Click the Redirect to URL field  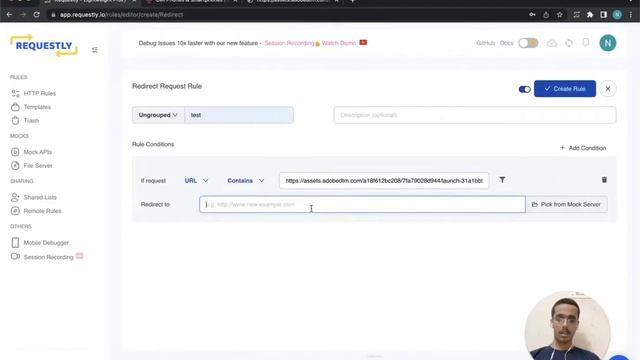point(362,204)
